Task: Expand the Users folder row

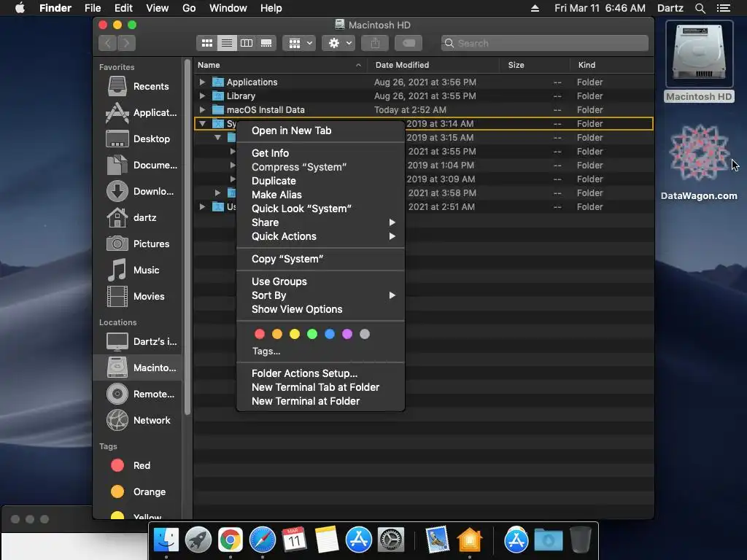Action: point(202,206)
